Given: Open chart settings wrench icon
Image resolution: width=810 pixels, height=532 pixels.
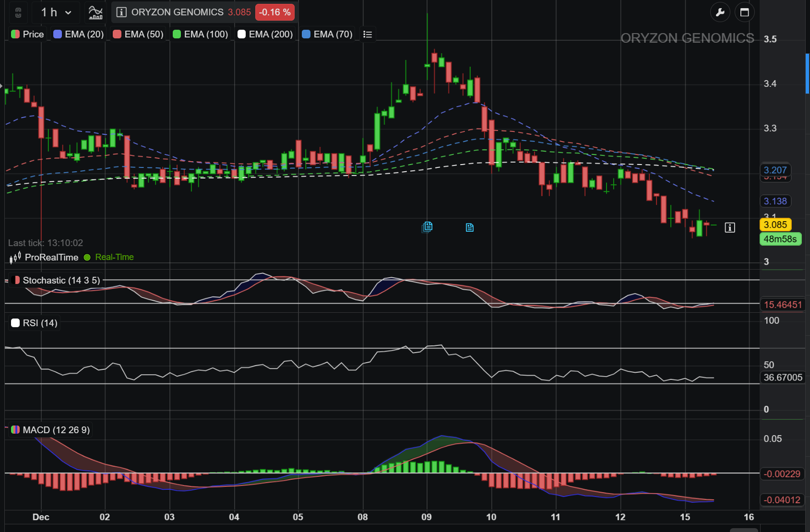Looking at the screenshot, I should [x=720, y=12].
